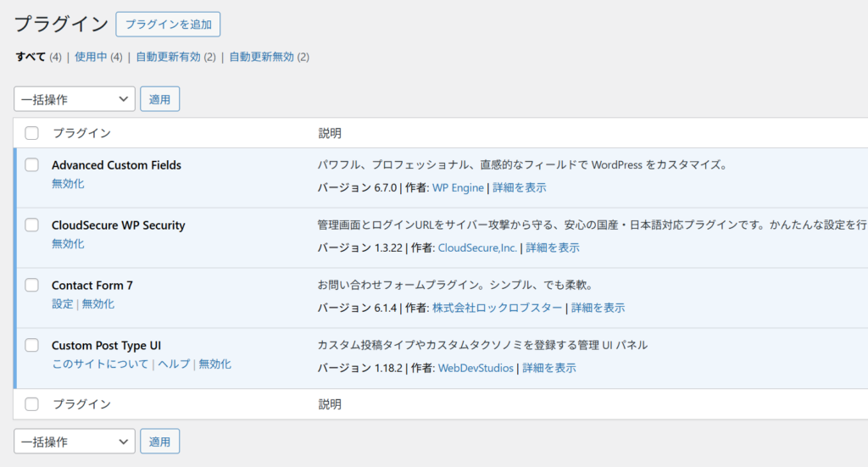Screen dimensions: 868x467
Task: Open the top 一括操作 dropdown
Action: (x=75, y=99)
